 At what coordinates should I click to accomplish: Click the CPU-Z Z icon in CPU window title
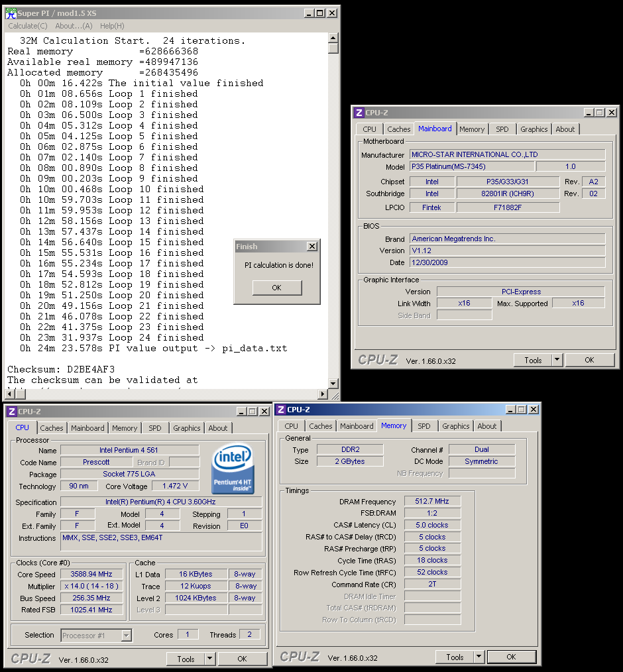point(12,412)
